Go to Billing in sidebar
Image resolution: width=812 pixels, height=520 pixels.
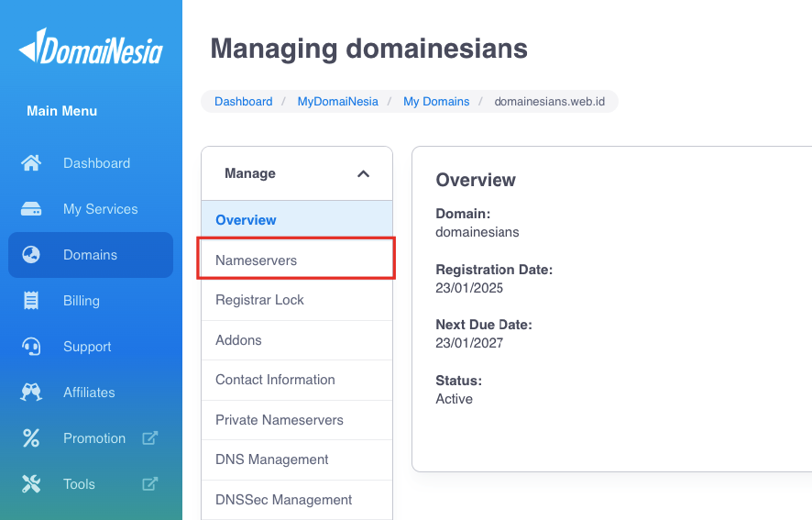(x=91, y=301)
